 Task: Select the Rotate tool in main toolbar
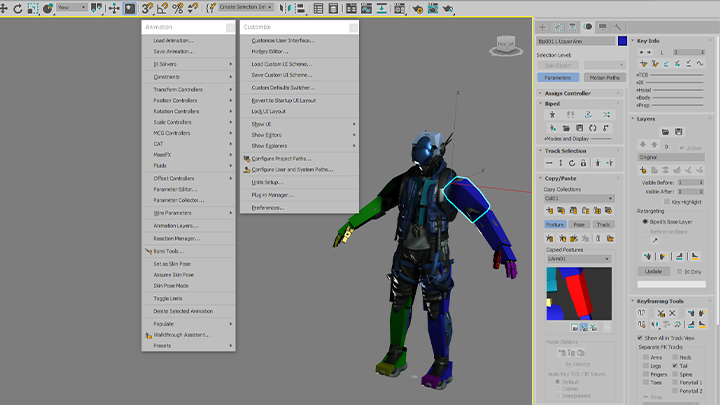pyautogui.click(x=18, y=8)
